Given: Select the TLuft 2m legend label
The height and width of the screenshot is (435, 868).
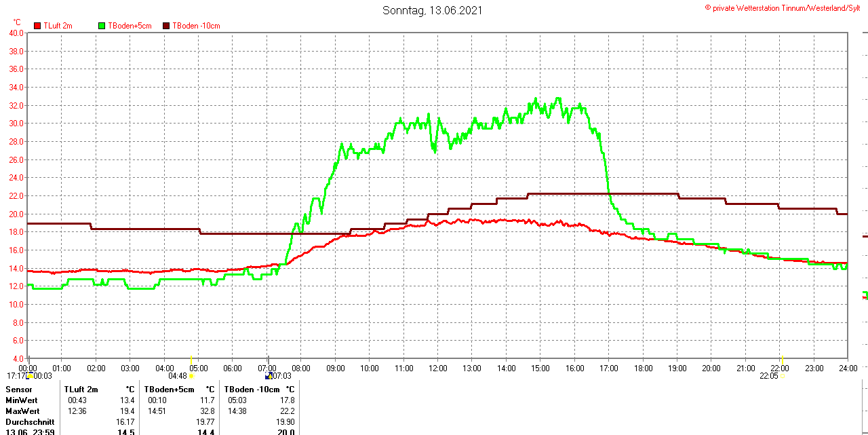Looking at the screenshot, I should pyautogui.click(x=58, y=26).
